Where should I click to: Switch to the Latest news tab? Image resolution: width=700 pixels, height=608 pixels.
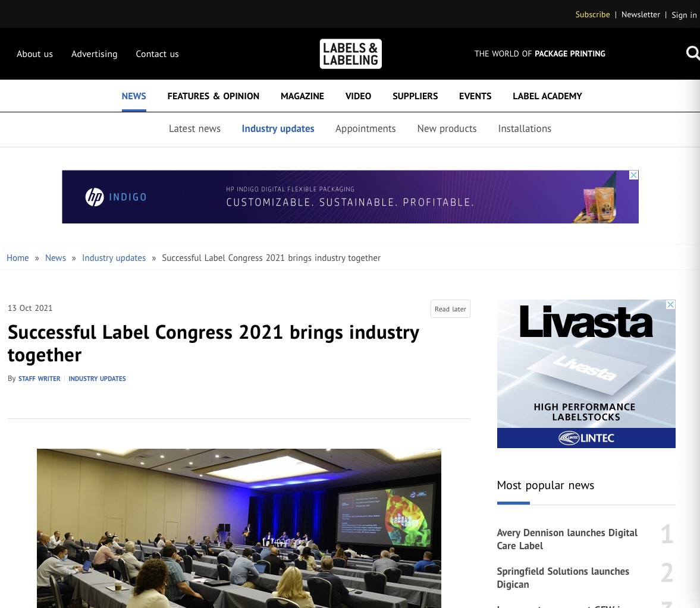[194, 128]
